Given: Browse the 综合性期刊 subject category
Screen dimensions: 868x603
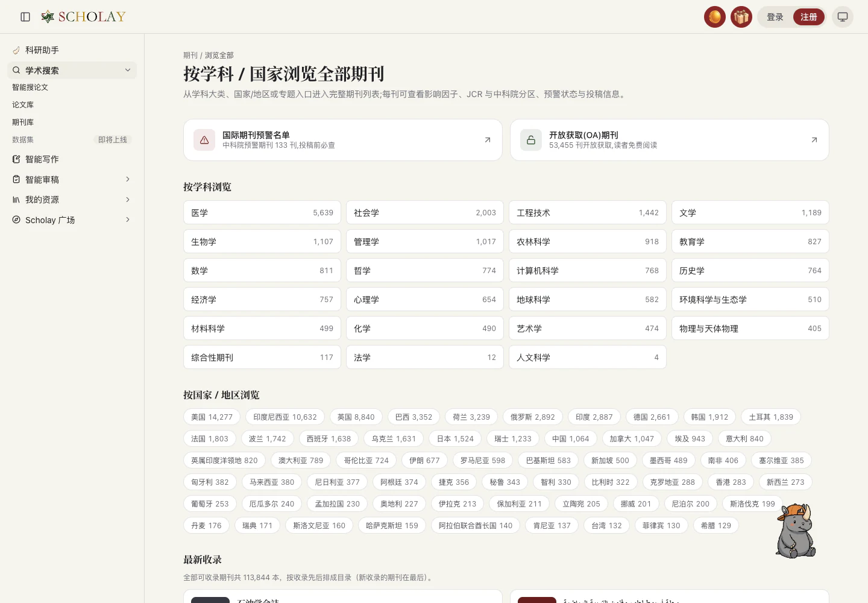Looking at the screenshot, I should [x=262, y=358].
